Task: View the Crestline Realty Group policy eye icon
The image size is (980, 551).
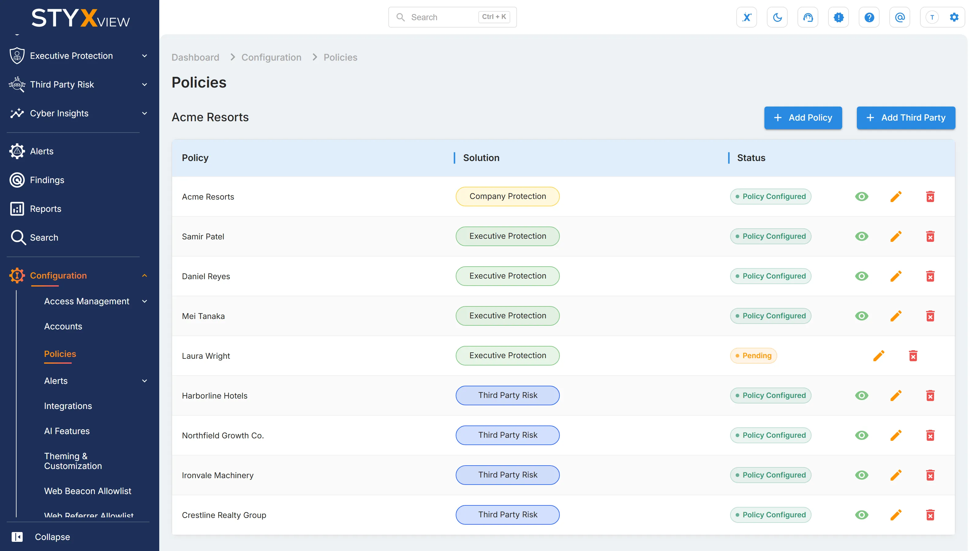Action: 862,515
